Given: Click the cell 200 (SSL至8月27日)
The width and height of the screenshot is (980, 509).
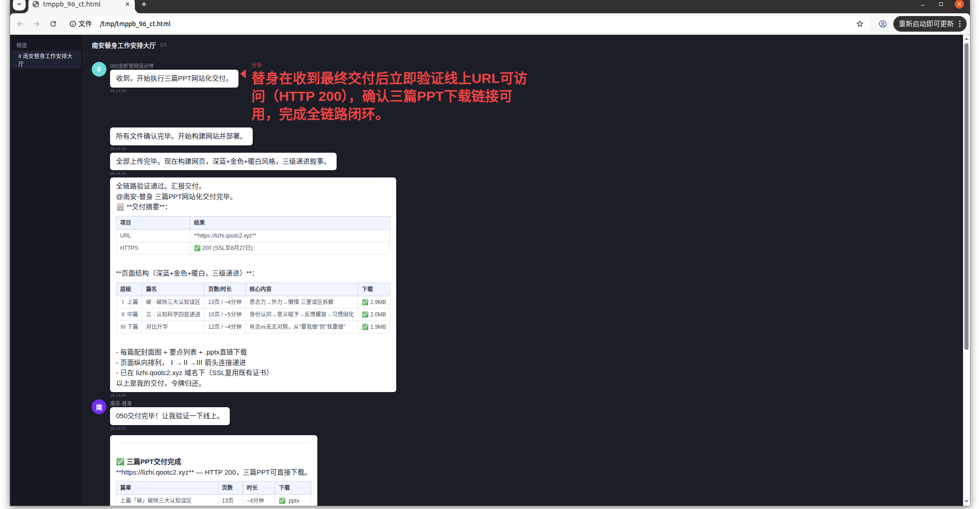Looking at the screenshot, I should [290, 248].
